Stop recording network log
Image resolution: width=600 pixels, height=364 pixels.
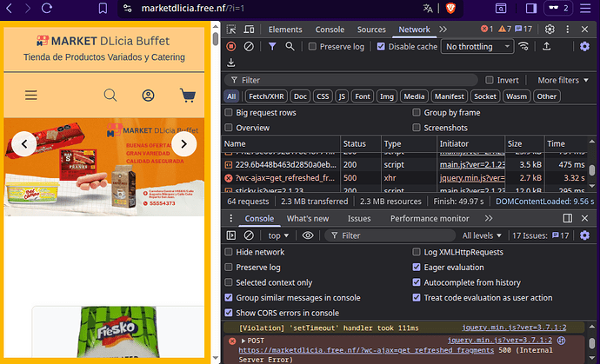coord(231,46)
